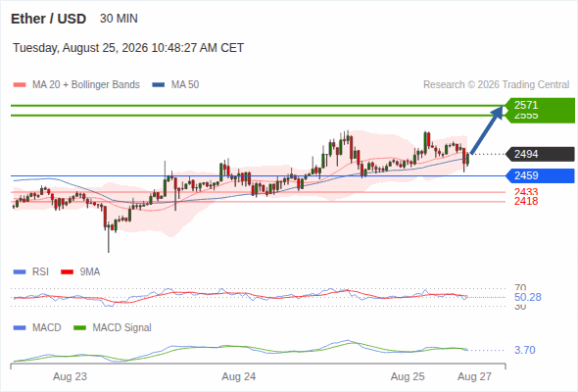Select the red 2418 support label
This screenshot has width=578, height=392.
[526, 201]
